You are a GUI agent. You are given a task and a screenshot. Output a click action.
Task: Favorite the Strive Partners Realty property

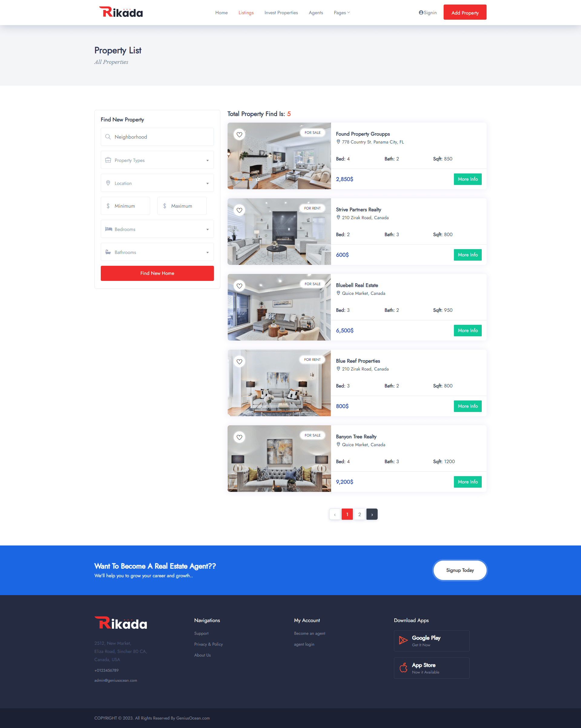pyautogui.click(x=239, y=210)
